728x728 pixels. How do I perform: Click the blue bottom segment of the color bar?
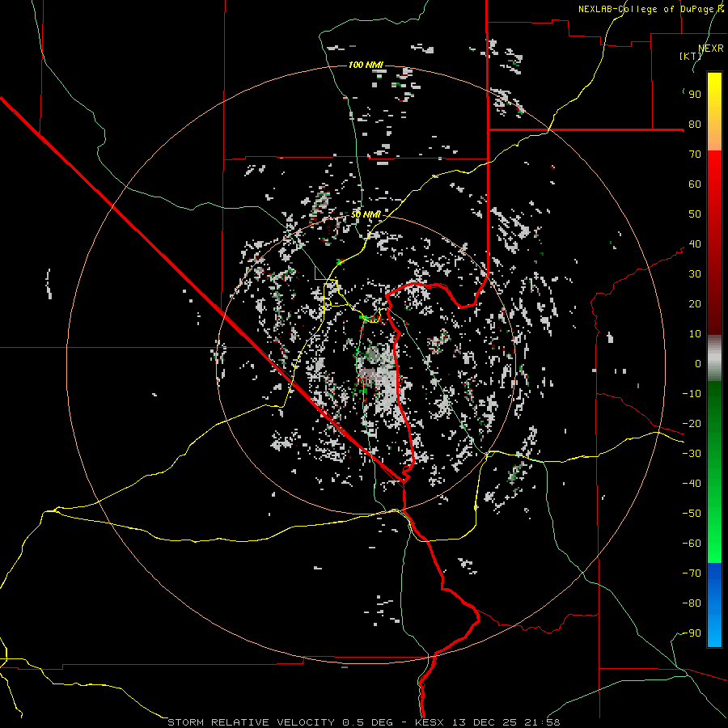pyautogui.click(x=714, y=605)
